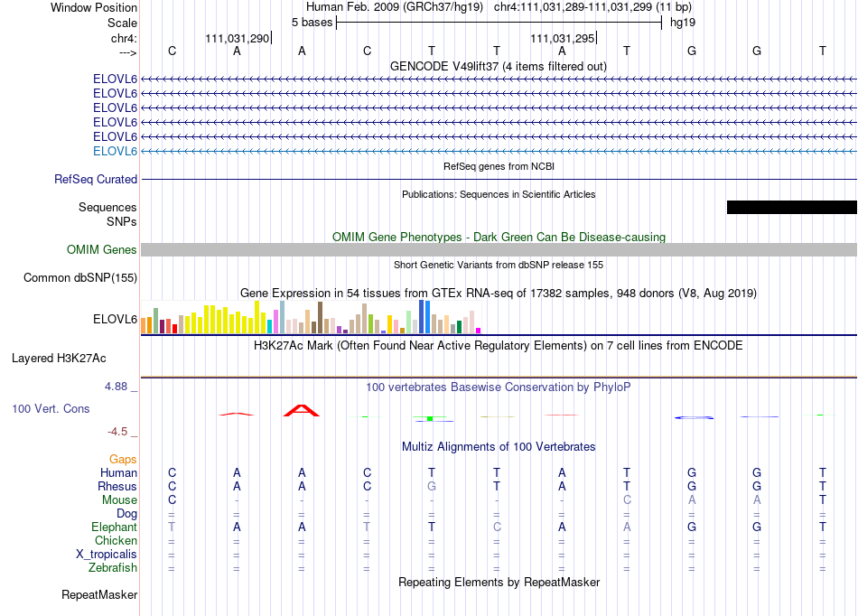Select the Elephant alignment row label
This screenshot has height=616, width=858.
(114, 527)
